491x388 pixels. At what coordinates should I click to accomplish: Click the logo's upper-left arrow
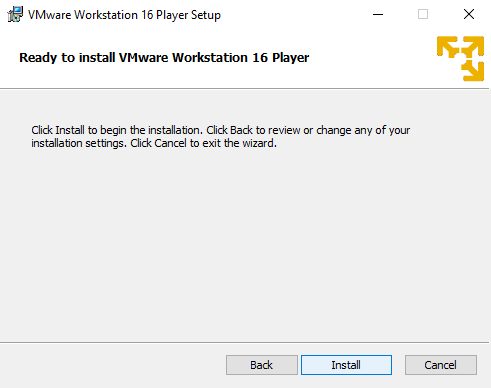(448, 47)
